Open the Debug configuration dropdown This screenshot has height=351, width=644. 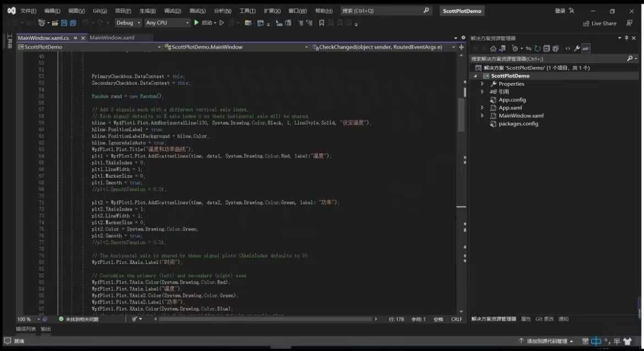click(128, 23)
